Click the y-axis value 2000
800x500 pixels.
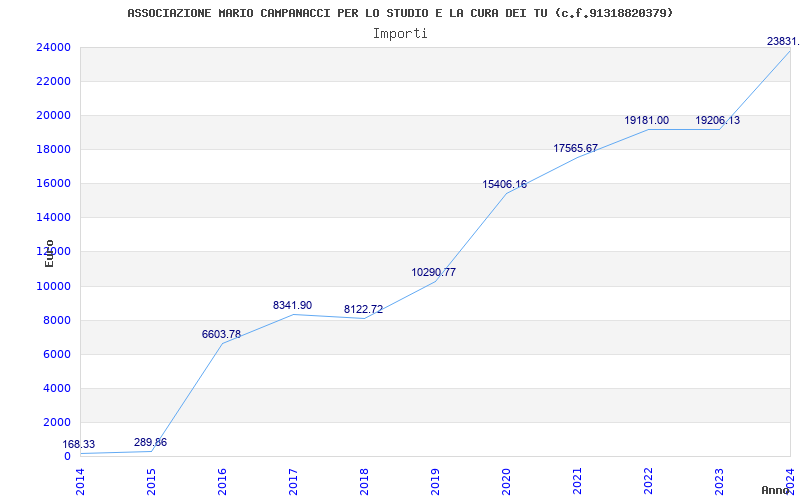pos(57,422)
